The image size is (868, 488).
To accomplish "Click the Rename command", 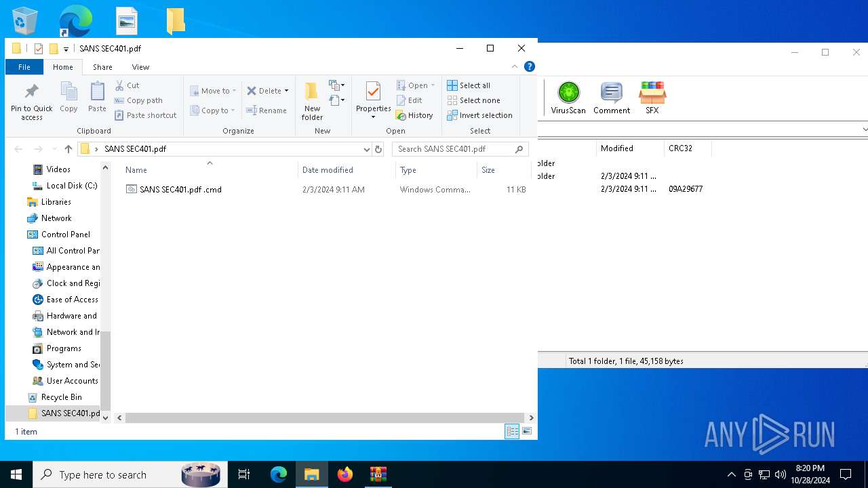I will (x=267, y=110).
